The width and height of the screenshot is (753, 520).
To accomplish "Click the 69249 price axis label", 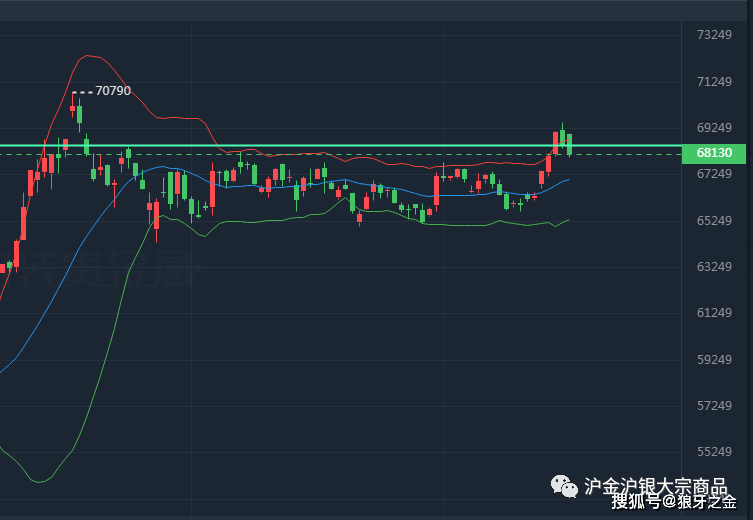I will click(714, 128).
